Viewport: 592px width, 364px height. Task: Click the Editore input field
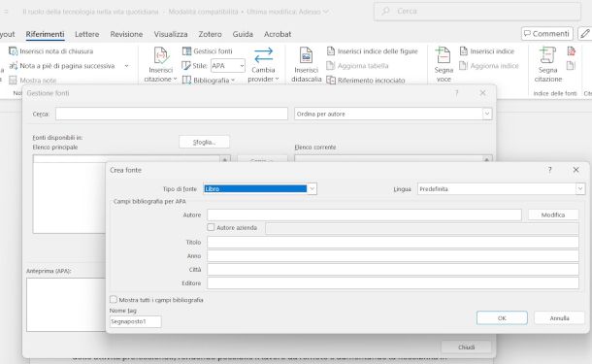click(x=393, y=283)
